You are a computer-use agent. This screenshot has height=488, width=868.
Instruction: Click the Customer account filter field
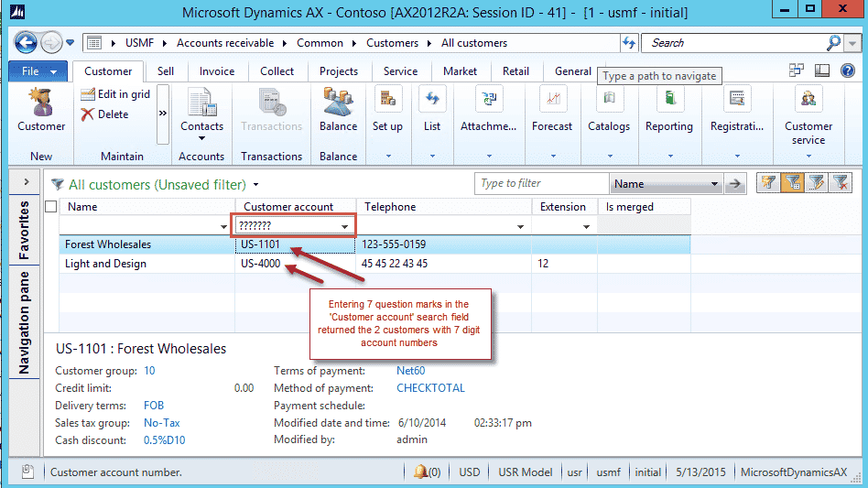point(288,226)
